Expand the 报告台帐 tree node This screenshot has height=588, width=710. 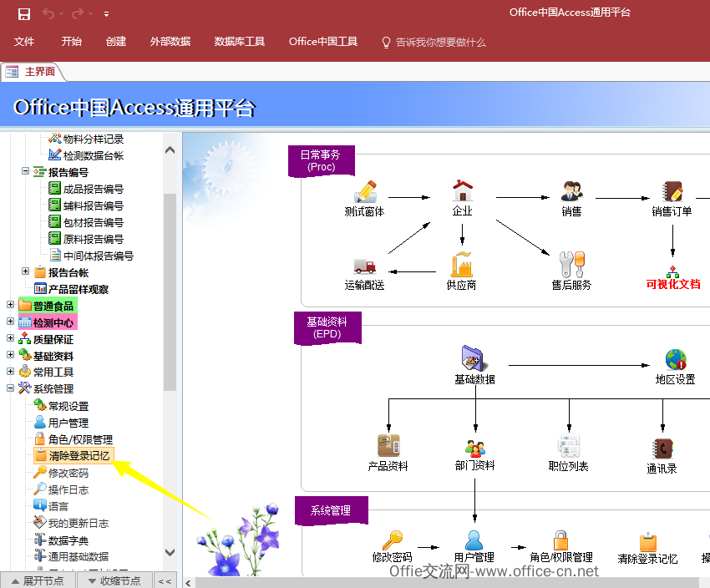pyautogui.click(x=25, y=271)
